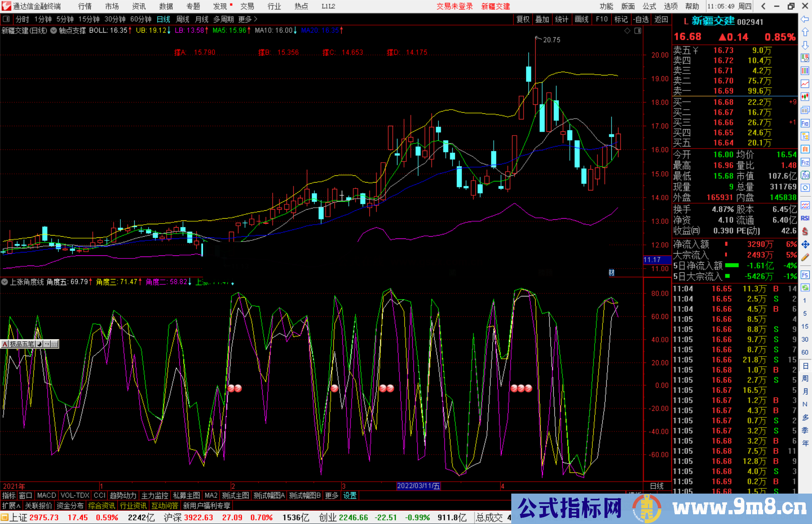Open the 更多 indicator list at bottom
This screenshot has width=812, height=524.
point(331,495)
